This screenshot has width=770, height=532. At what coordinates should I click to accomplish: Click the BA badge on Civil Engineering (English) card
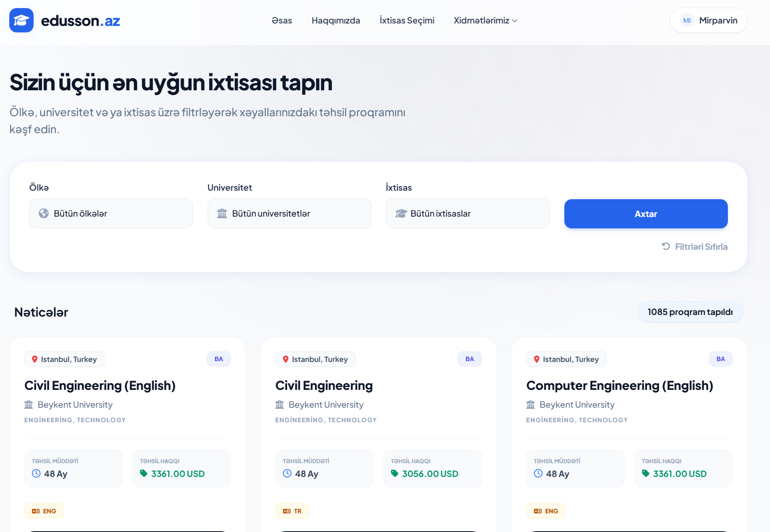(219, 359)
